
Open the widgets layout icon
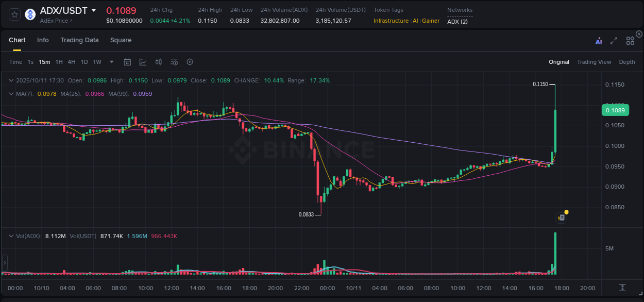[x=630, y=40]
